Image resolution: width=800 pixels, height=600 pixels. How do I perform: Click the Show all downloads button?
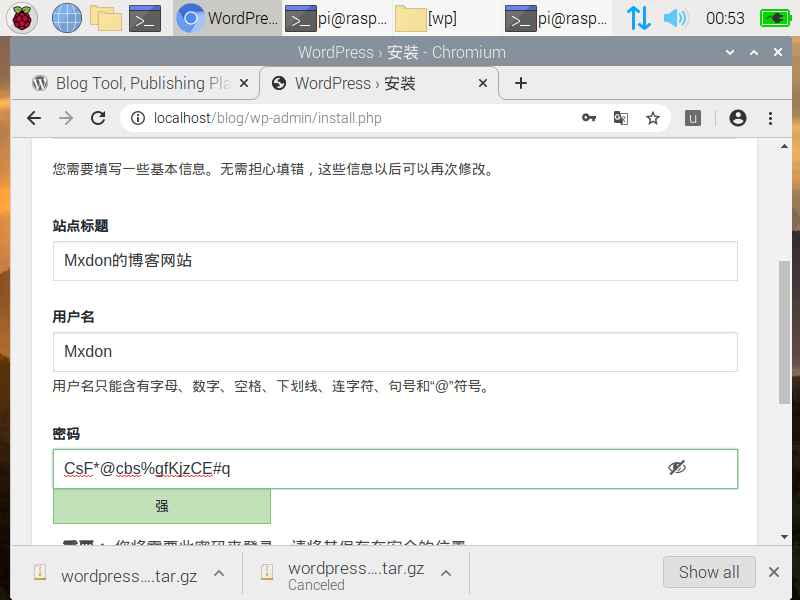(709, 572)
